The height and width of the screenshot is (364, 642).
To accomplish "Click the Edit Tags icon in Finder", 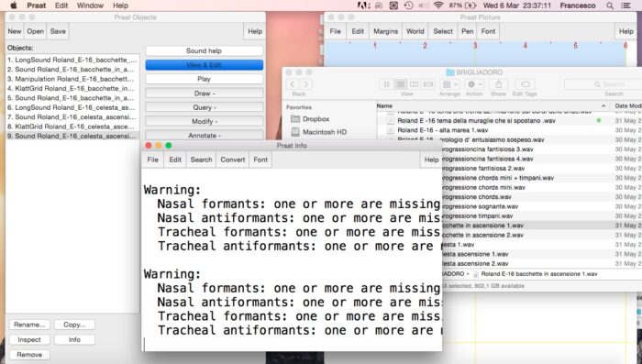I will [525, 84].
